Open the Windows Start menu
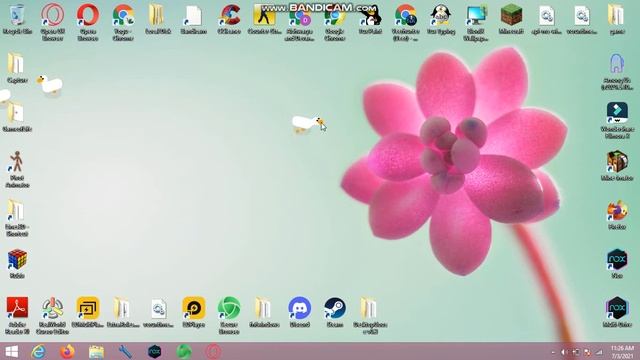640x360 pixels. (x=12, y=351)
